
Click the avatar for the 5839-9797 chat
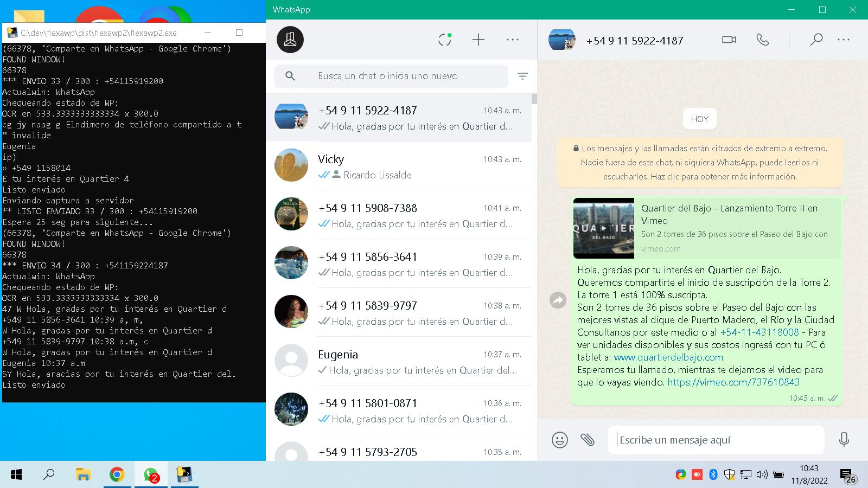pos(291,312)
